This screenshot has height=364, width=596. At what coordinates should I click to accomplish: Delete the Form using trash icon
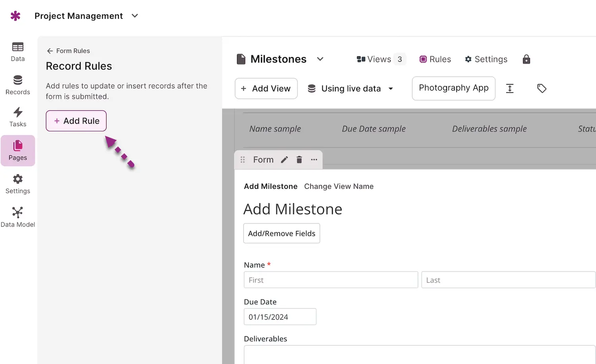[x=299, y=160]
